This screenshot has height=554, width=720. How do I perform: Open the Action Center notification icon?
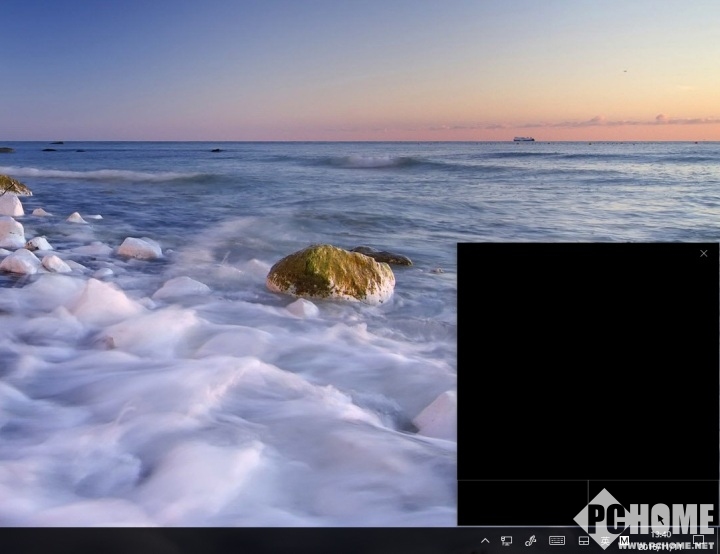699,541
